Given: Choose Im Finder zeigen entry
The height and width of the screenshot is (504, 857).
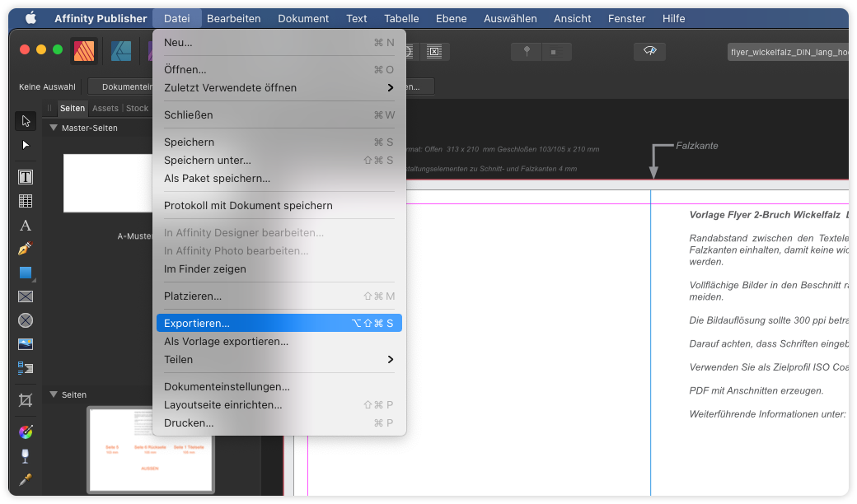Looking at the screenshot, I should (279, 269).
